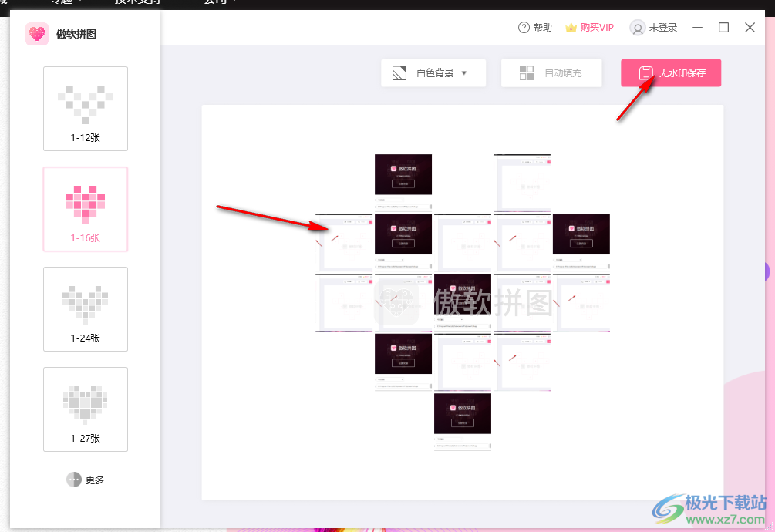This screenshot has height=532, width=775.
Task: Click the 自动填充 grid icon
Action: tap(527, 73)
